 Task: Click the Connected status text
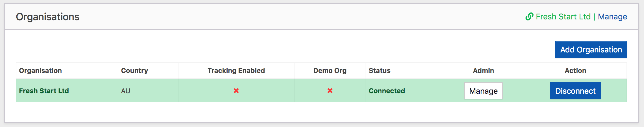coord(387,91)
